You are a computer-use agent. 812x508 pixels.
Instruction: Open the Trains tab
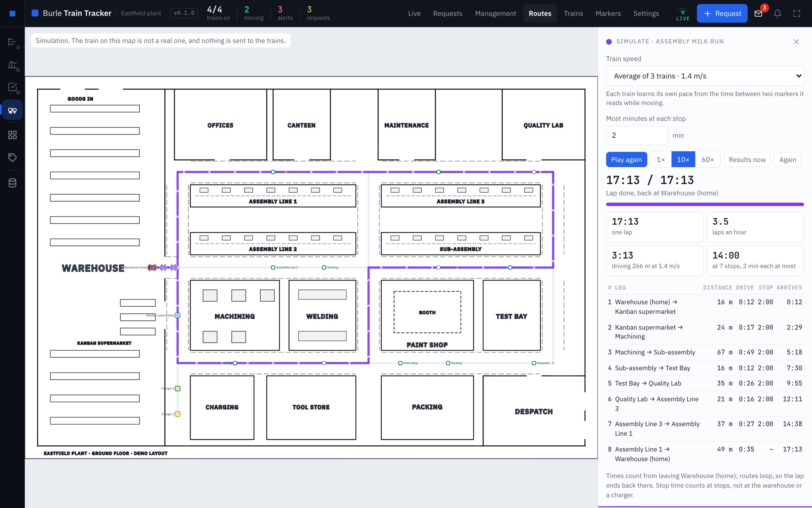pos(573,13)
